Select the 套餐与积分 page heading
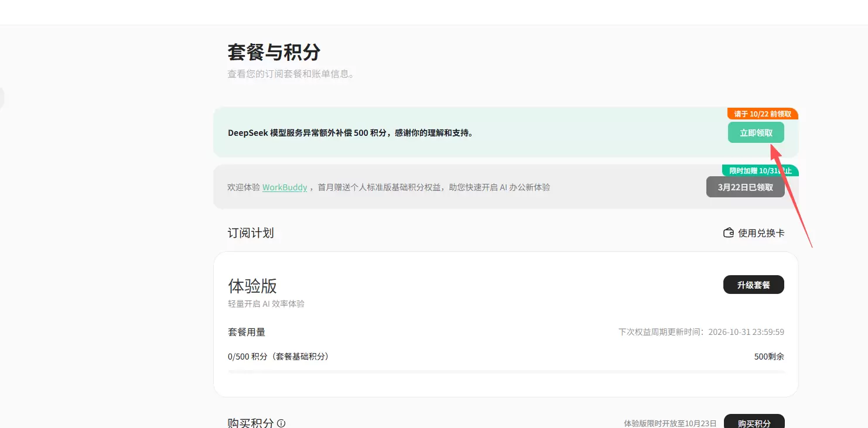The height and width of the screenshot is (428, 868). [274, 52]
